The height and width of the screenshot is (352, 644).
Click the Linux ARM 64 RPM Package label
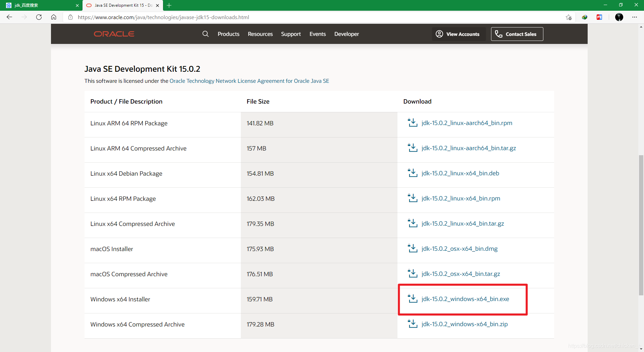click(129, 123)
